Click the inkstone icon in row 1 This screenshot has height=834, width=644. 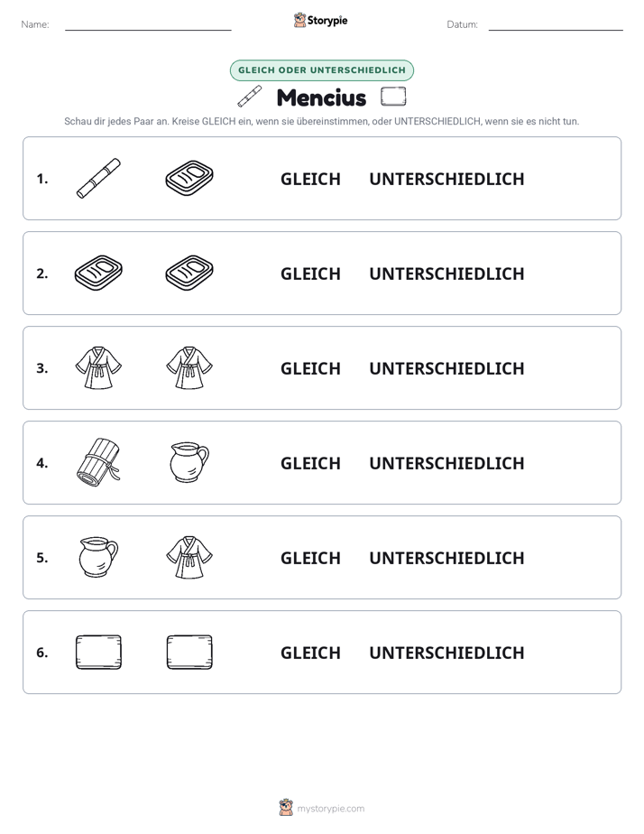click(189, 178)
